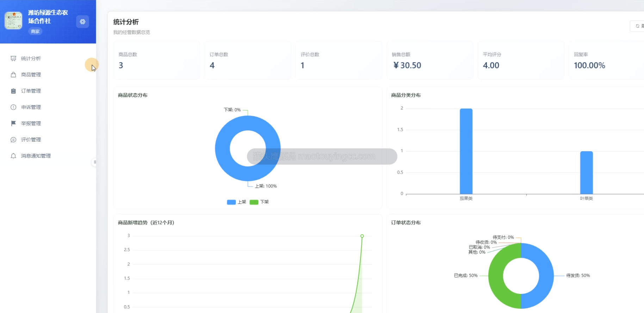Click the green 已完成 segment of order donut
The width and height of the screenshot is (644, 313).
[x=496, y=276]
